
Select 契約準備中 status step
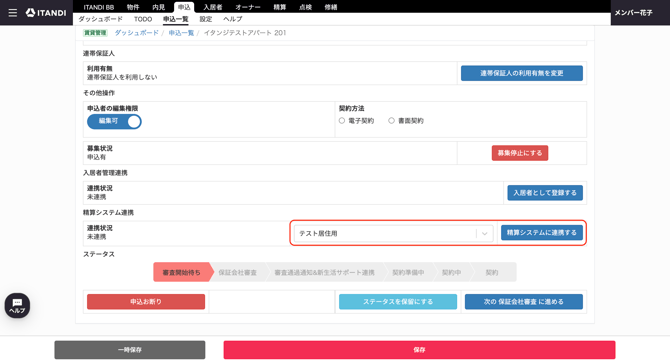tap(408, 272)
